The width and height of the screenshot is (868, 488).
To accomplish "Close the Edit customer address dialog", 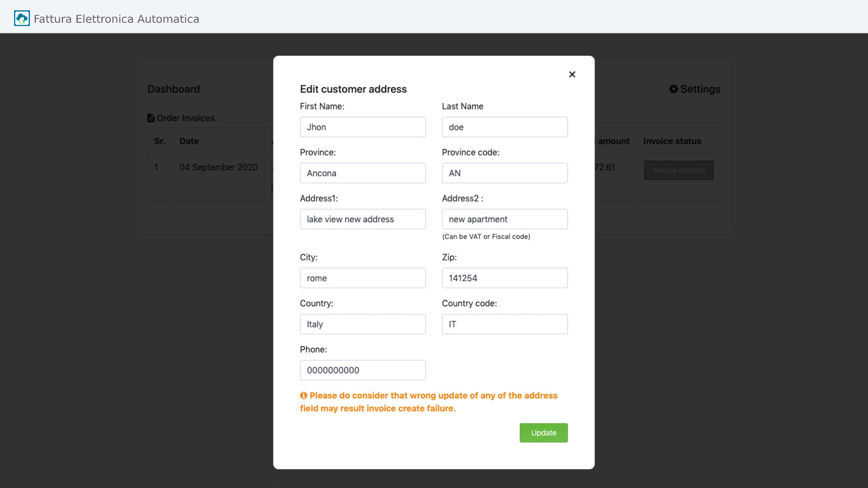I will [572, 74].
